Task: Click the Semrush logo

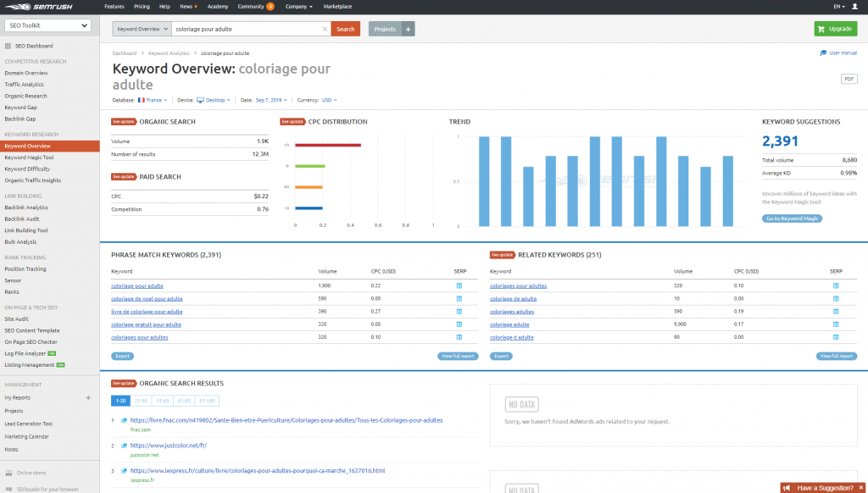Action: pyautogui.click(x=39, y=7)
